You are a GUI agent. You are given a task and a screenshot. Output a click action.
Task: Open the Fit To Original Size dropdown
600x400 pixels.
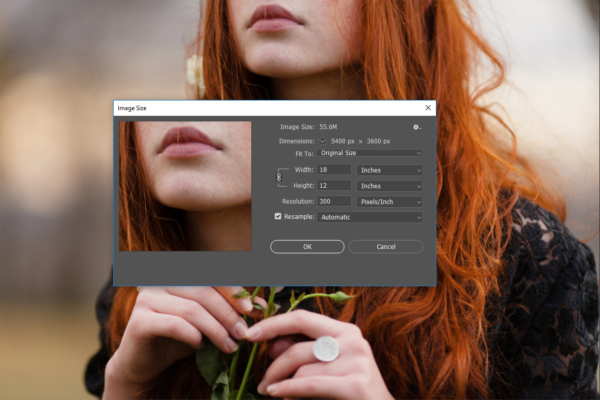[x=370, y=153]
